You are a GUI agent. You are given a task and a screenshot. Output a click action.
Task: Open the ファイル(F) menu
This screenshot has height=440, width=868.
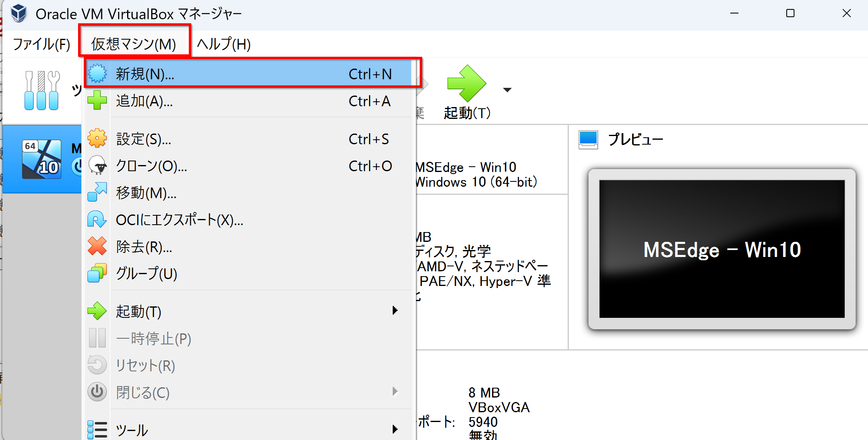[x=41, y=44]
